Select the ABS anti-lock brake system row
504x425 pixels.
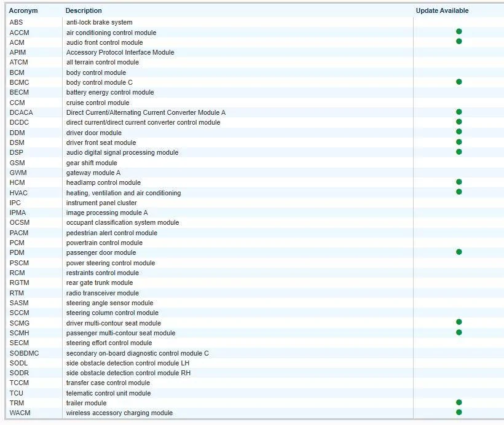pyautogui.click(x=99, y=23)
